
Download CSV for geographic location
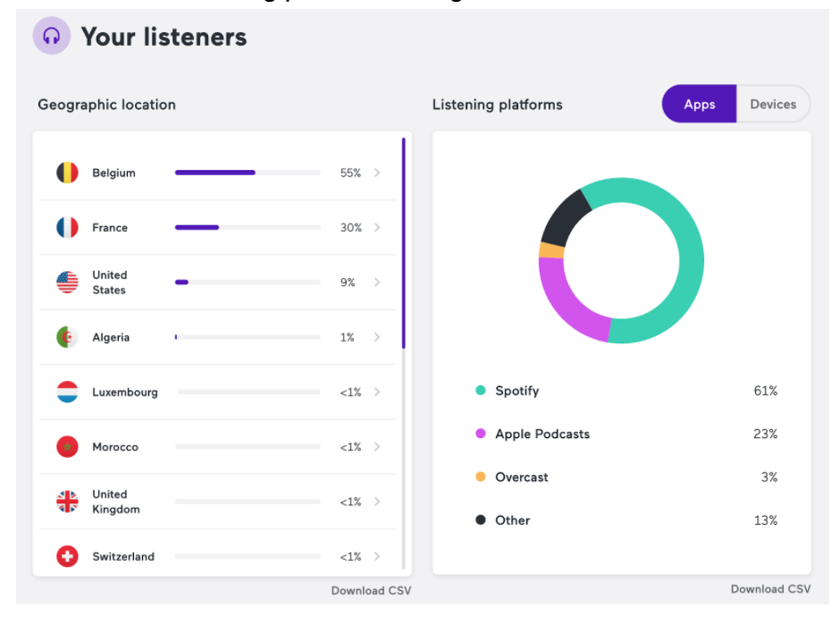click(x=371, y=590)
